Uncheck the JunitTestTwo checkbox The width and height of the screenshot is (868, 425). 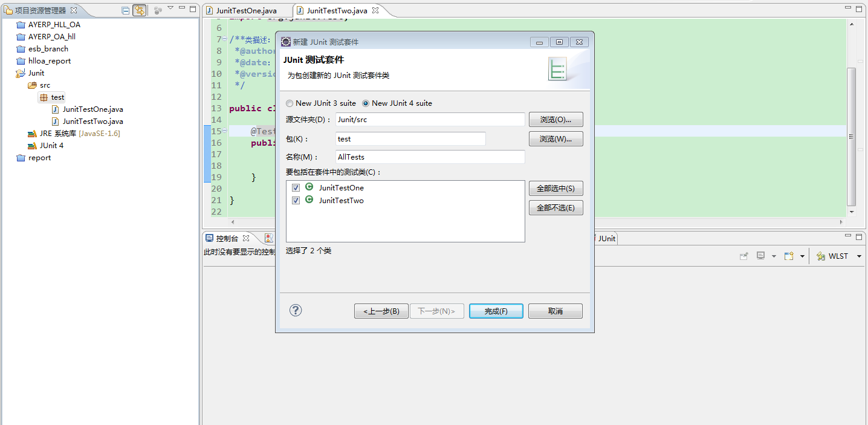pyautogui.click(x=296, y=201)
